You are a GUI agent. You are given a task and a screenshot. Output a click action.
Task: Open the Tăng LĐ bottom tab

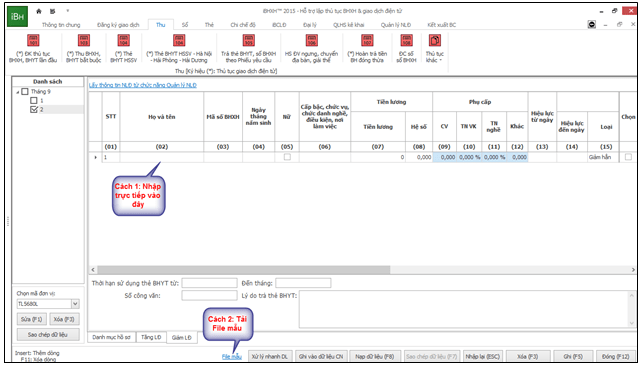click(151, 337)
